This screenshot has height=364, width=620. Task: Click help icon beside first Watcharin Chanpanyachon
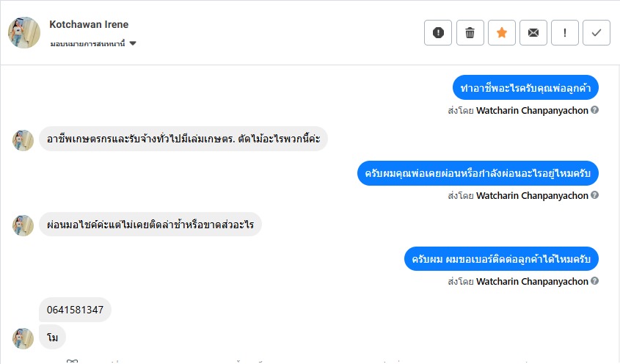pyautogui.click(x=595, y=111)
